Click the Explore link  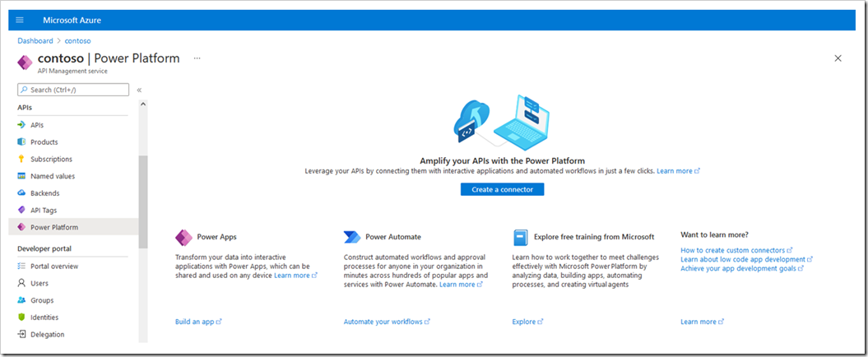coord(527,322)
